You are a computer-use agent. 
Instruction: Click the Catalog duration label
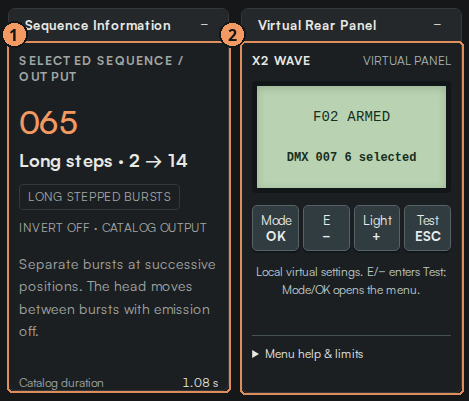[x=61, y=383]
